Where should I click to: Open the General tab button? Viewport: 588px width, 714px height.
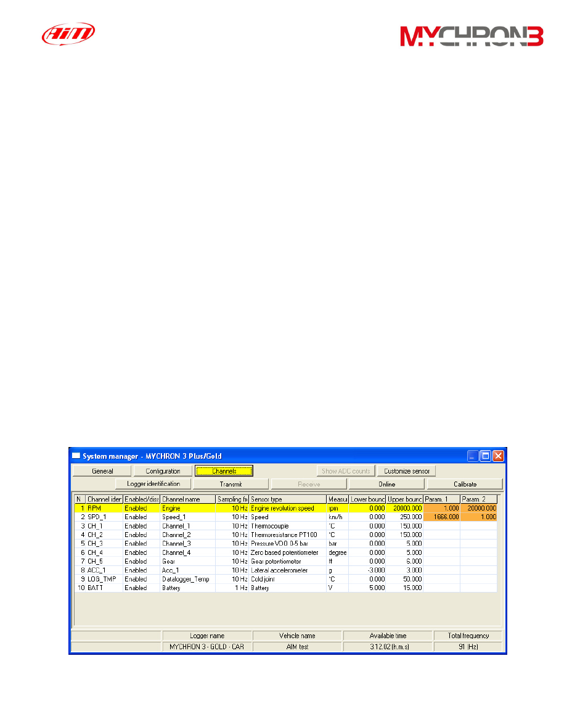click(x=102, y=471)
